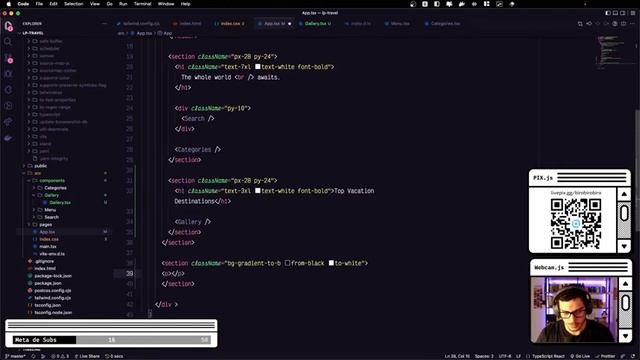Image resolution: width=640 pixels, height=360 pixels.
Task: Click white swatch before to-white
Action: point(331,263)
